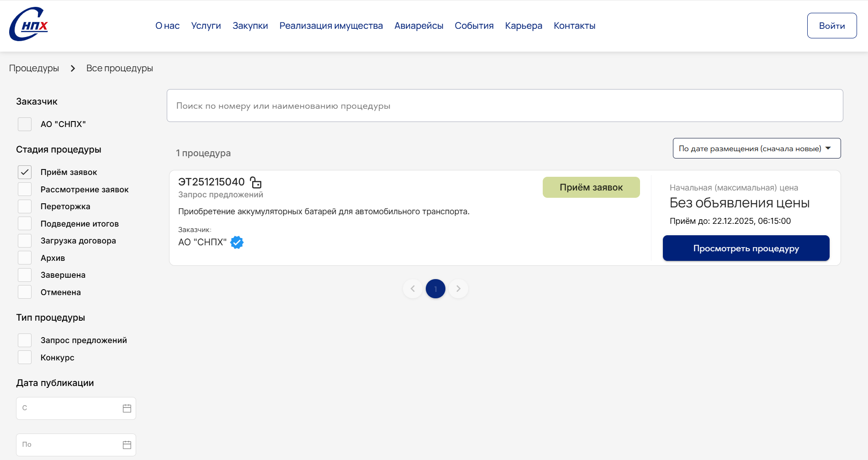Toggle the Архив stage checkbox
Image resolution: width=868 pixels, height=460 pixels.
tap(25, 258)
